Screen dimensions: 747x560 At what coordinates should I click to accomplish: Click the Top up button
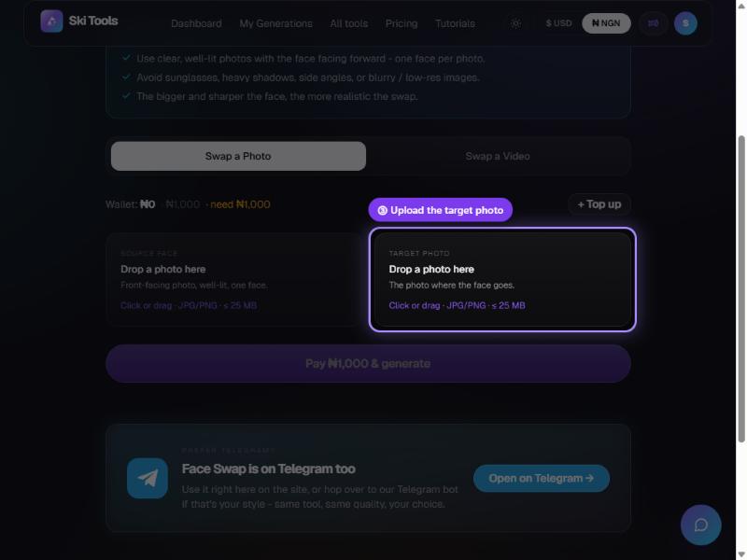pos(599,204)
